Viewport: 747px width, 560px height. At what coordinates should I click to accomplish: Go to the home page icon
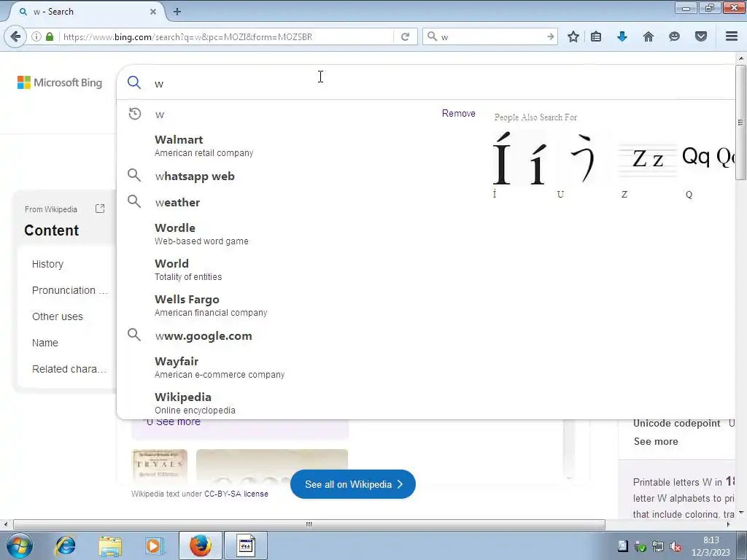point(649,36)
